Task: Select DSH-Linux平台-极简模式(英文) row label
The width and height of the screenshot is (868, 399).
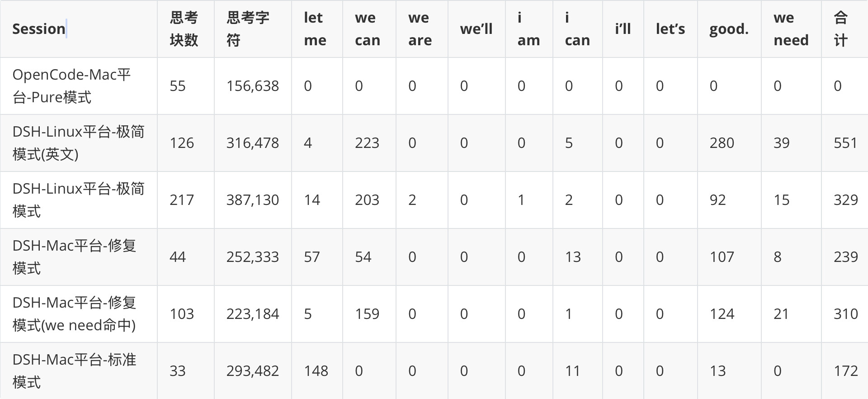Action: (x=78, y=143)
